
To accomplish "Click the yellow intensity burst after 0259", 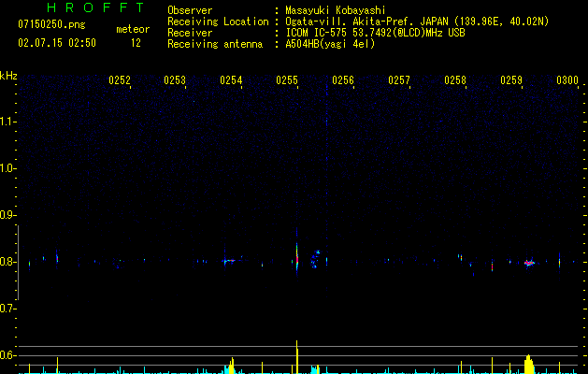I will pos(529,364).
